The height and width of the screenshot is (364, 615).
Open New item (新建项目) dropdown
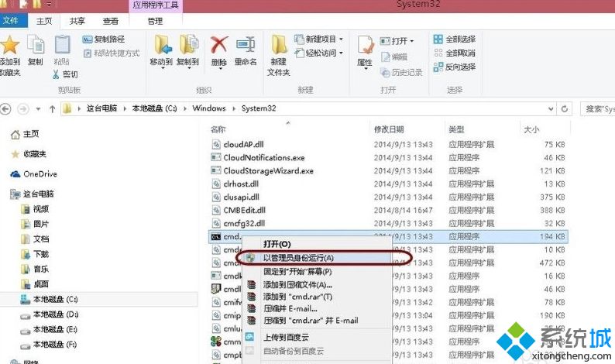tap(319, 39)
